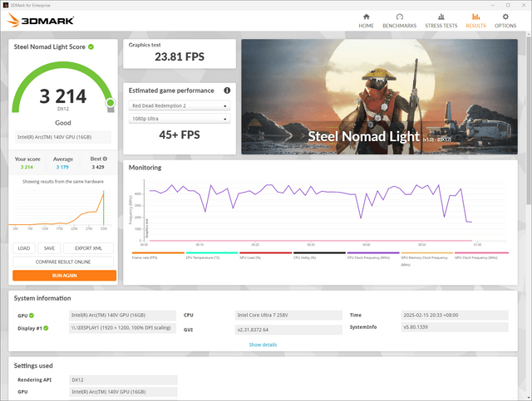
Task: Click the System information GPU name field
Action: (x=122, y=315)
